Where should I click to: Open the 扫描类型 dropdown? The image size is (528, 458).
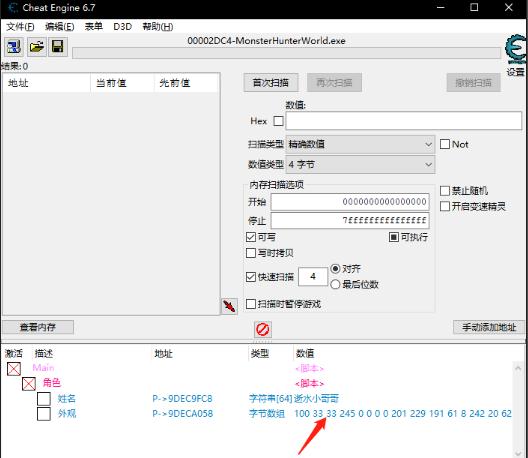point(360,144)
